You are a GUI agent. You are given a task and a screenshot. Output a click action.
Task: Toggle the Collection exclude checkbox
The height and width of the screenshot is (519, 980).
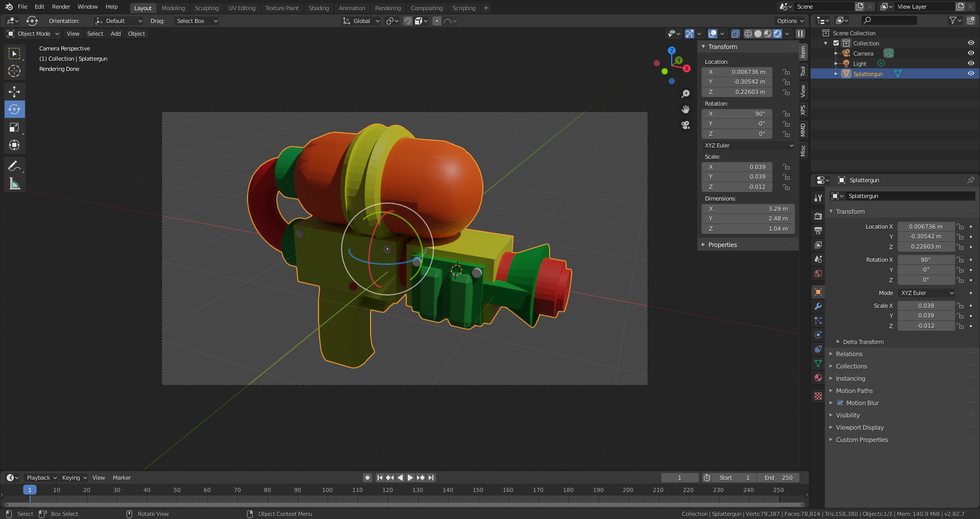point(836,43)
